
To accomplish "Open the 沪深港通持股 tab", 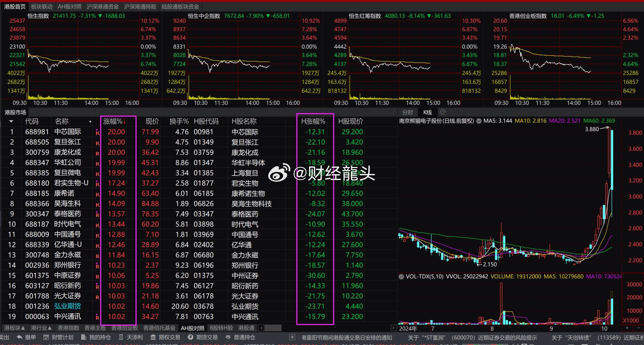I will pos(140,6).
